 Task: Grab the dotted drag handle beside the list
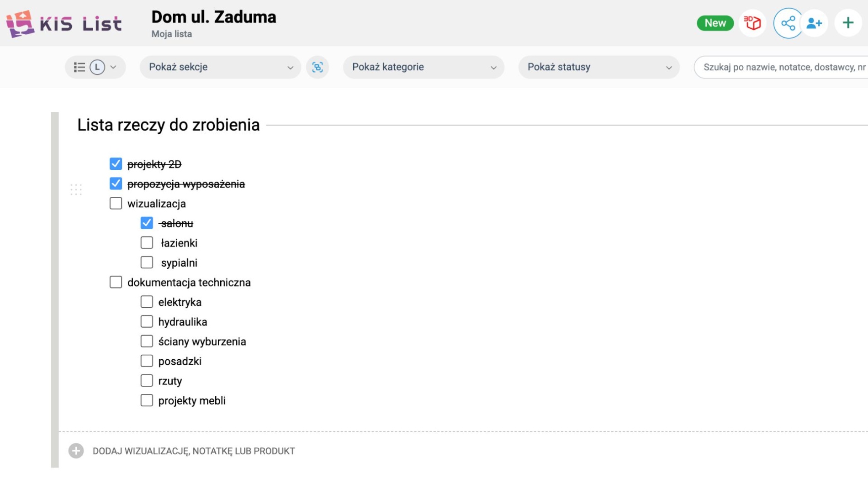[x=76, y=189]
